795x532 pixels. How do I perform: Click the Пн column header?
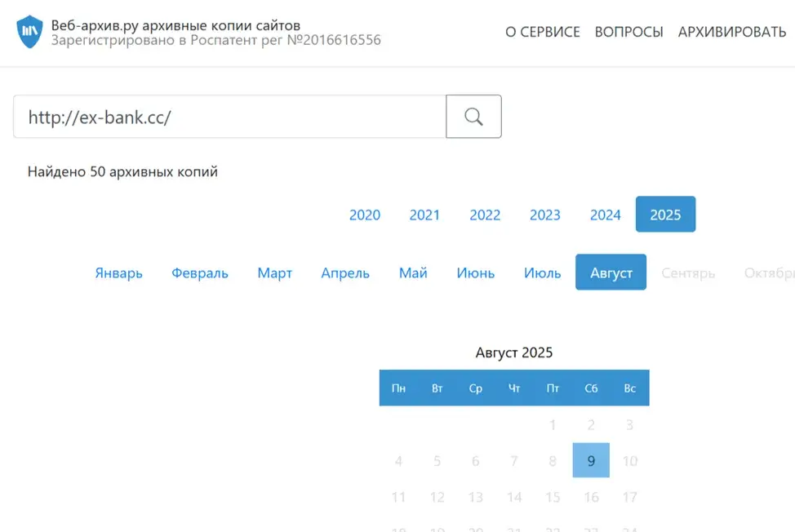[x=398, y=388]
